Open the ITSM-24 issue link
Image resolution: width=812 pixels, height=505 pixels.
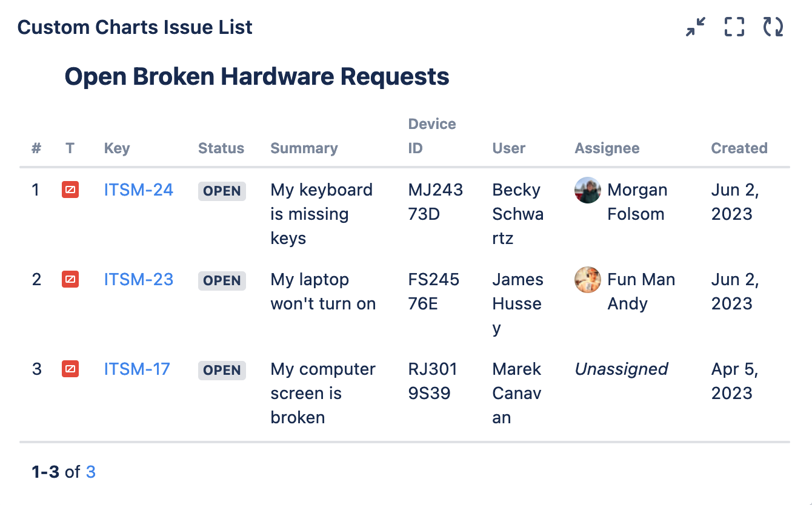138,190
